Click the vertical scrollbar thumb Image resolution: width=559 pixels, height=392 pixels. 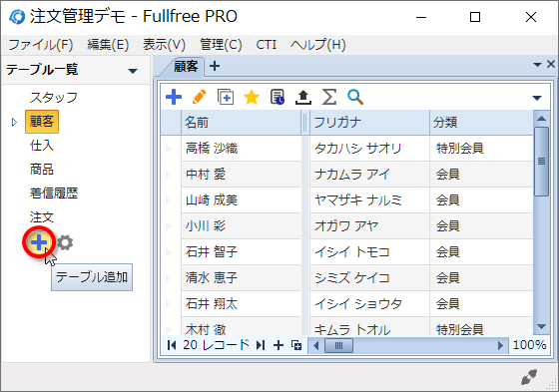tap(541, 161)
